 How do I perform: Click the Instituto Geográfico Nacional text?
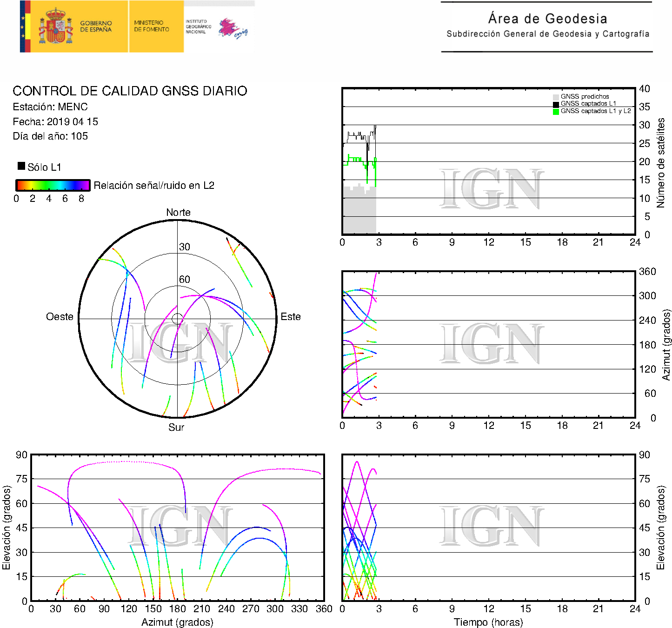point(198,27)
